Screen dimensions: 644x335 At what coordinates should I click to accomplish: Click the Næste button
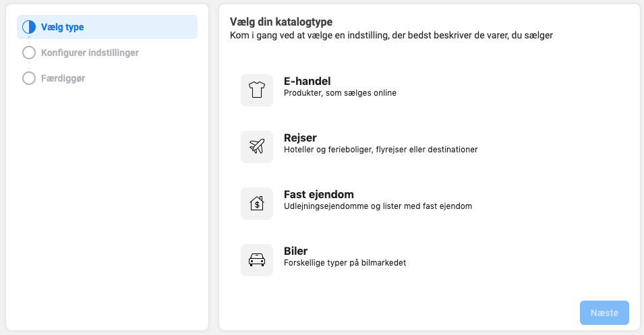(604, 313)
